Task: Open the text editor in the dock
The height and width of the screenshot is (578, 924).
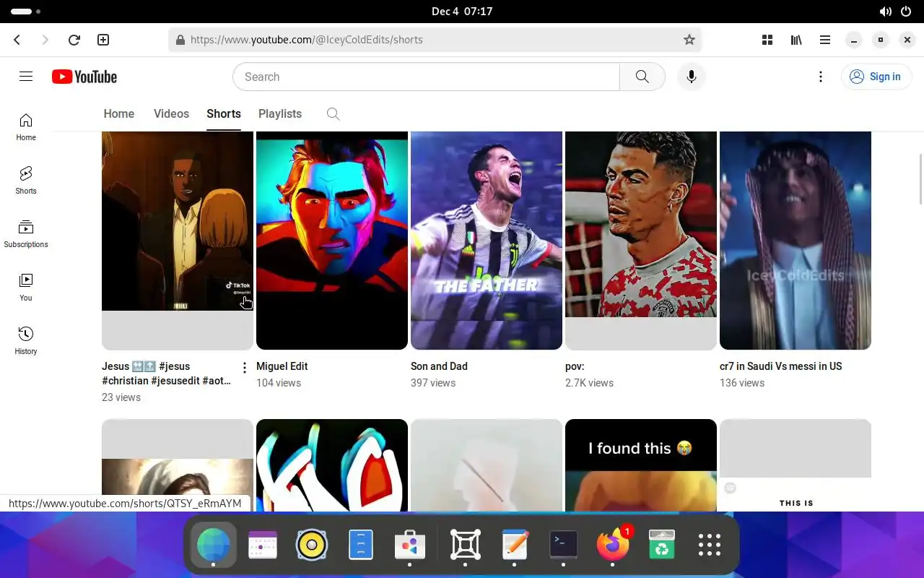Action: 515,545
